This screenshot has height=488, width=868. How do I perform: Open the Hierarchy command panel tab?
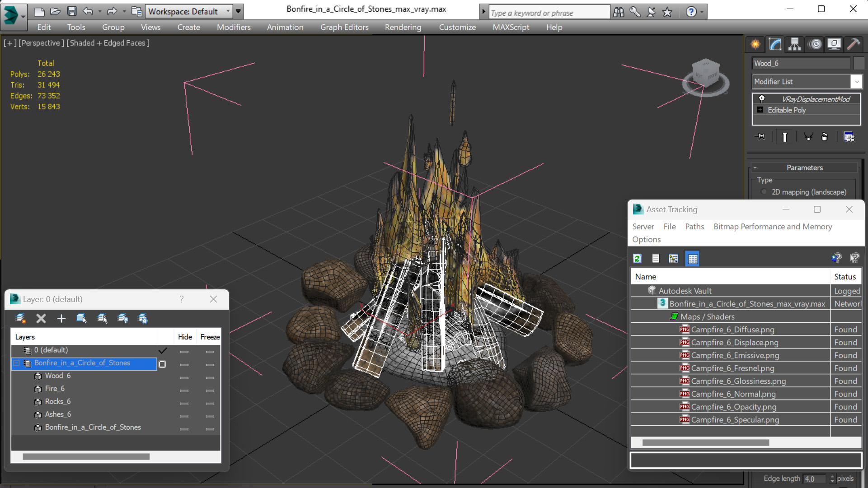794,44
